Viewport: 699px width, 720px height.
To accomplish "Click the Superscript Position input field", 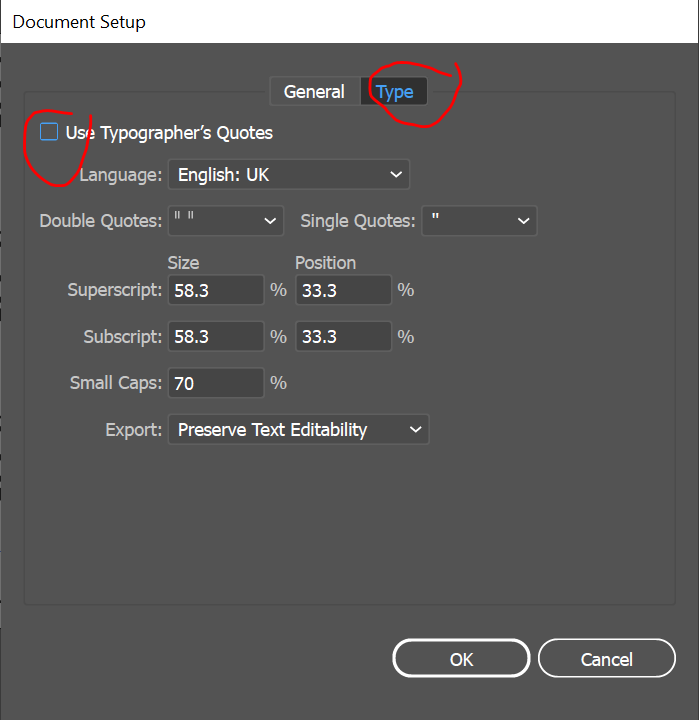I will [343, 291].
